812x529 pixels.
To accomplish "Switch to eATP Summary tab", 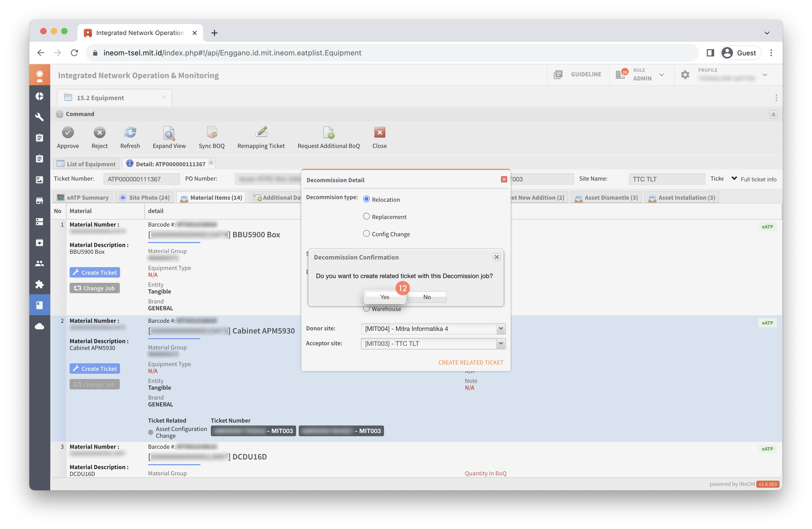I will point(83,198).
